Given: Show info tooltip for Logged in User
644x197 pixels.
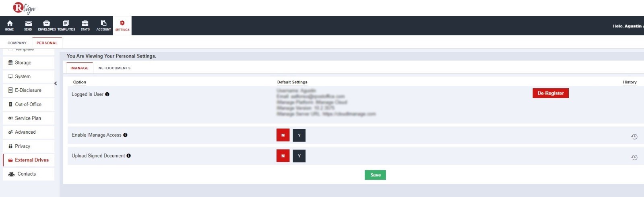Looking at the screenshot, I should tap(107, 94).
